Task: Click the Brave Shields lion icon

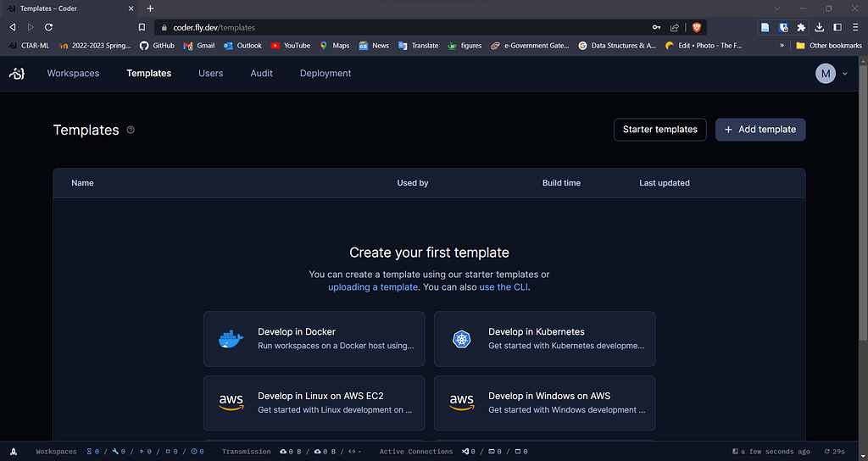Action: click(697, 27)
